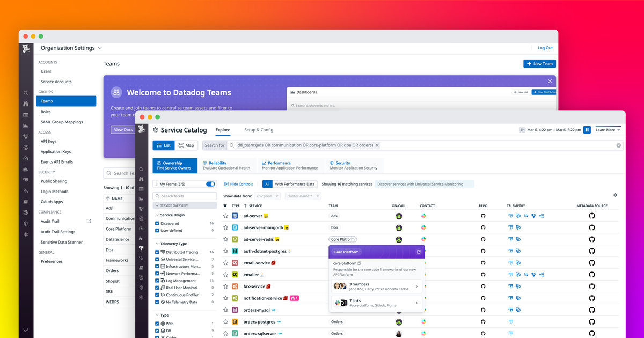Screen dimensions: 644x338
Task: Open binoculars icon in Organization Settings sidebar
Action: tap(25, 104)
